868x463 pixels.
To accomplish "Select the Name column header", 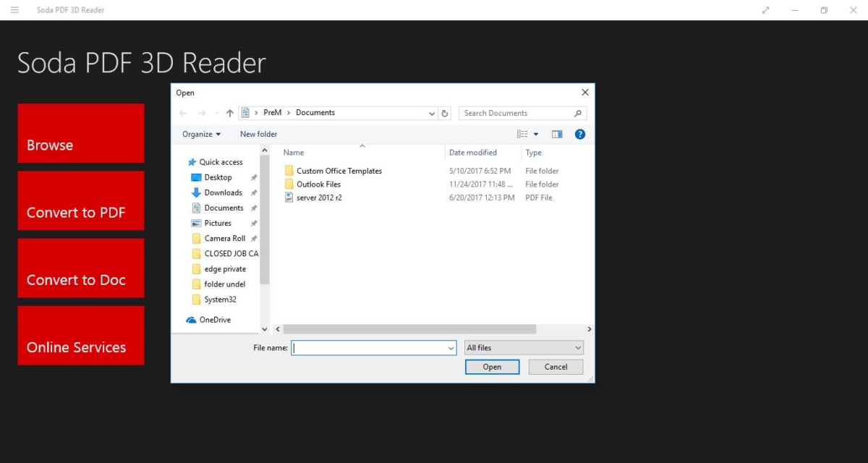I will (x=293, y=153).
